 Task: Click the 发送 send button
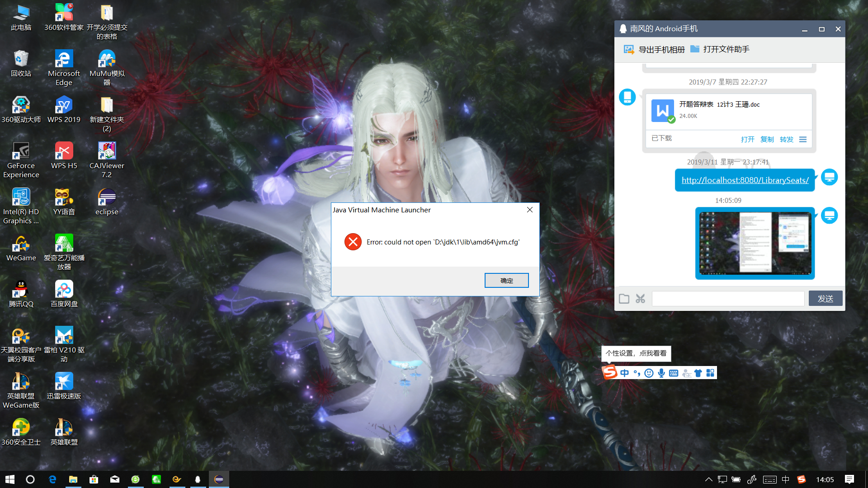(826, 299)
